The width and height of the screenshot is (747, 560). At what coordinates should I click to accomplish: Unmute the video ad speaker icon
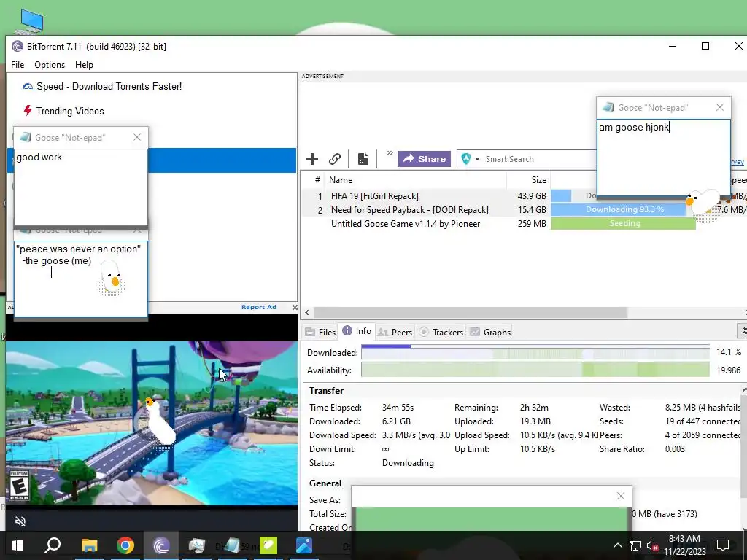pyautogui.click(x=20, y=521)
